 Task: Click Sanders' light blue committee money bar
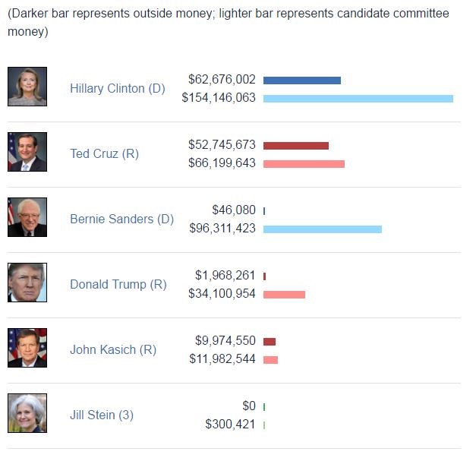coord(323,229)
